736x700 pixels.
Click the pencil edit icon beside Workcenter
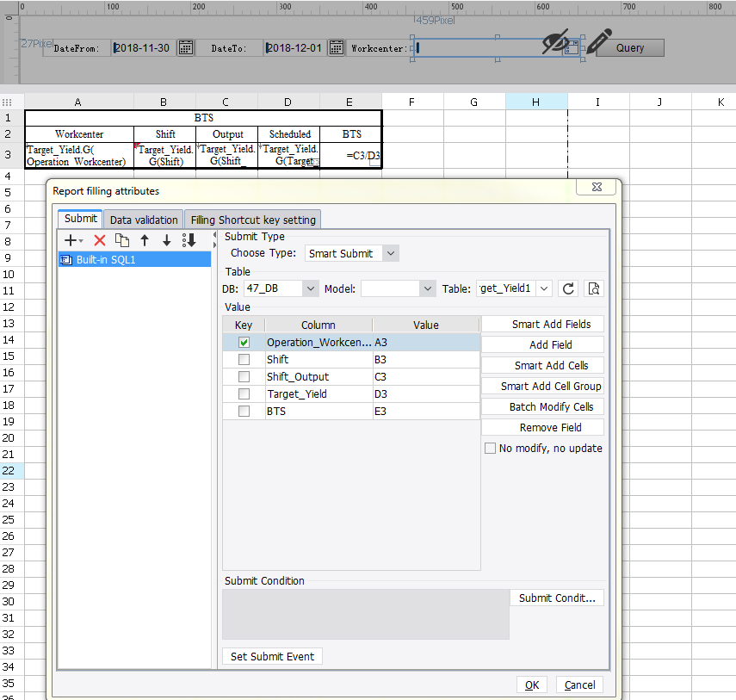pyautogui.click(x=598, y=42)
